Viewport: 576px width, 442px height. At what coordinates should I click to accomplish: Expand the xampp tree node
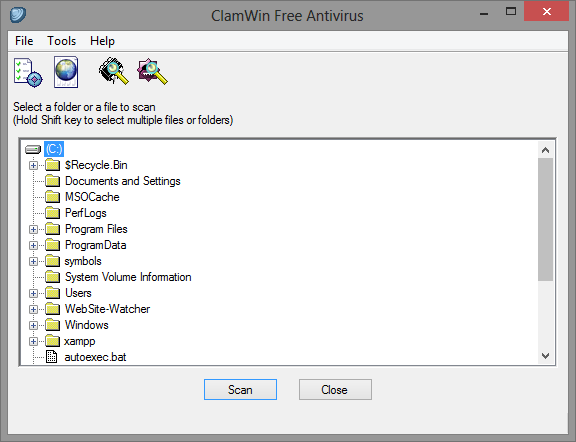[33, 341]
